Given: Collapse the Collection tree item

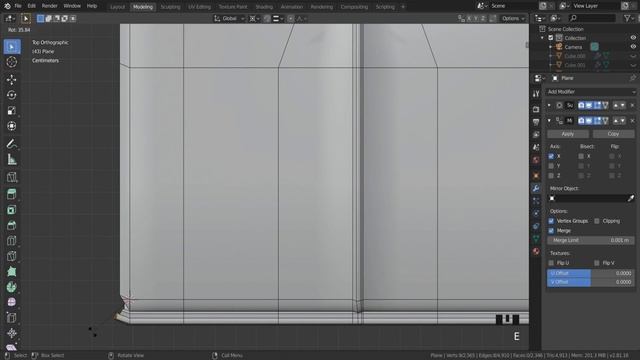Looking at the screenshot, I should (542, 38).
